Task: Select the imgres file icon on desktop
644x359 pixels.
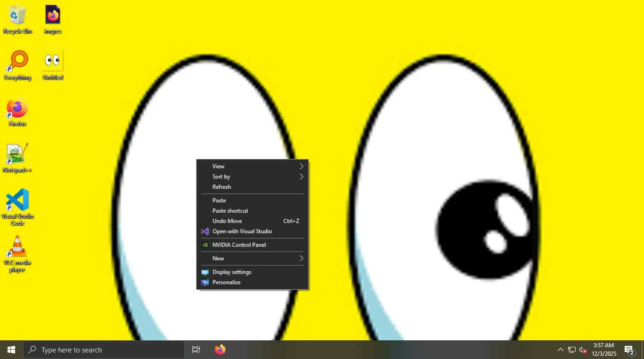Action: coord(53,20)
